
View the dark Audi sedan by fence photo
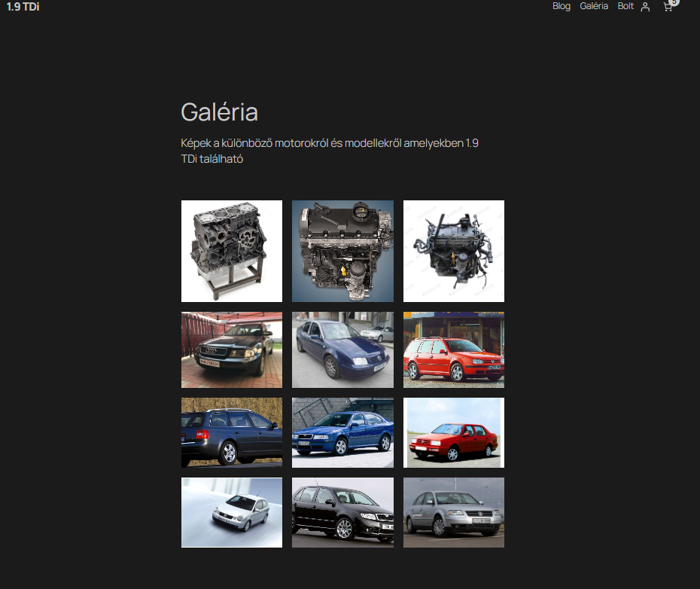pos(232,350)
